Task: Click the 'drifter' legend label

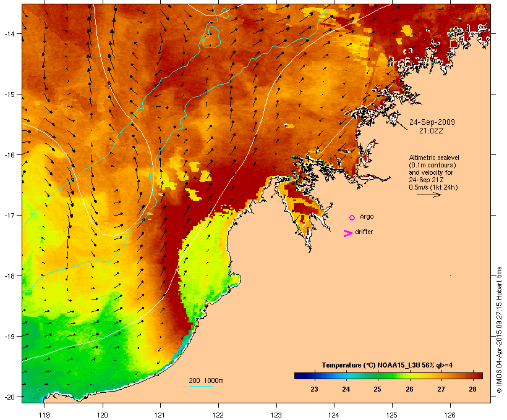Action: [x=364, y=232]
